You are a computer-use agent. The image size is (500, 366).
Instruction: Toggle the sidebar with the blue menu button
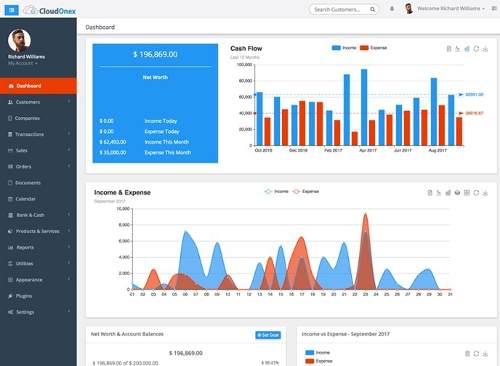[x=12, y=10]
